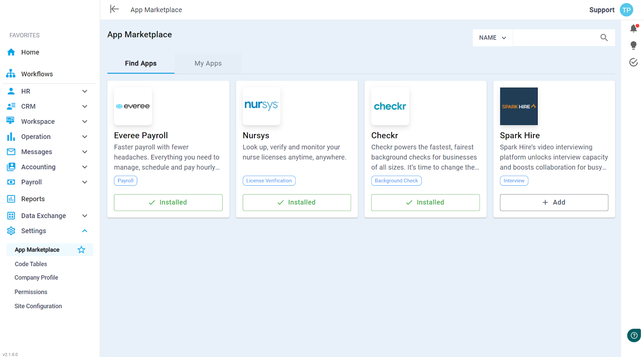Viewport: 644px width, 357px height.
Task: Expand the Messages menu chevron
Action: click(x=85, y=152)
